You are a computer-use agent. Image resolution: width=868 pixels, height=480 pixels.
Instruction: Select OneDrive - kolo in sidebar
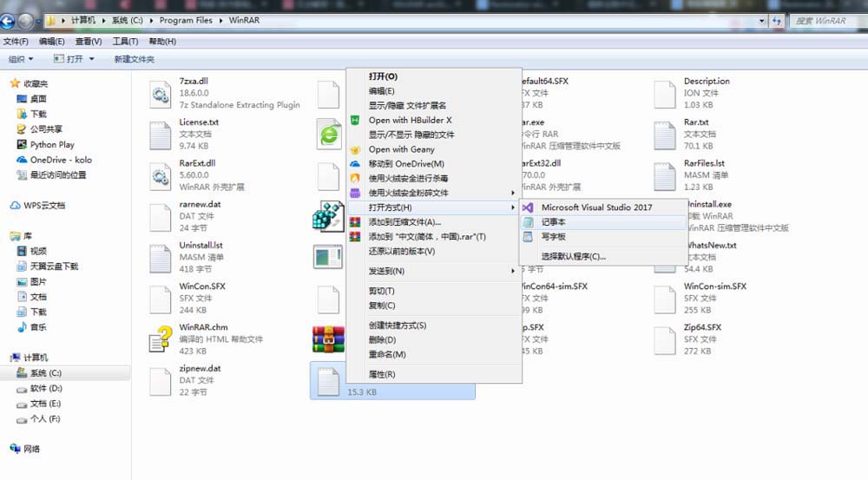[61, 160]
